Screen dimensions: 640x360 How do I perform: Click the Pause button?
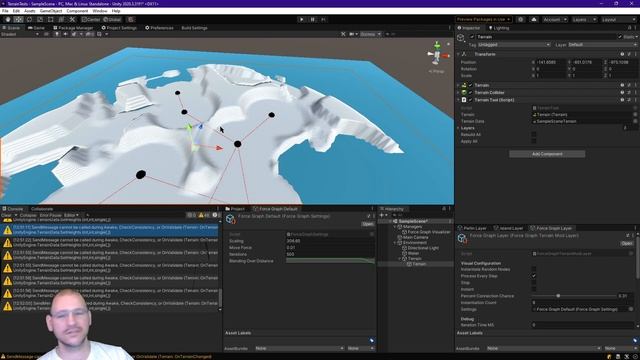click(x=313, y=19)
